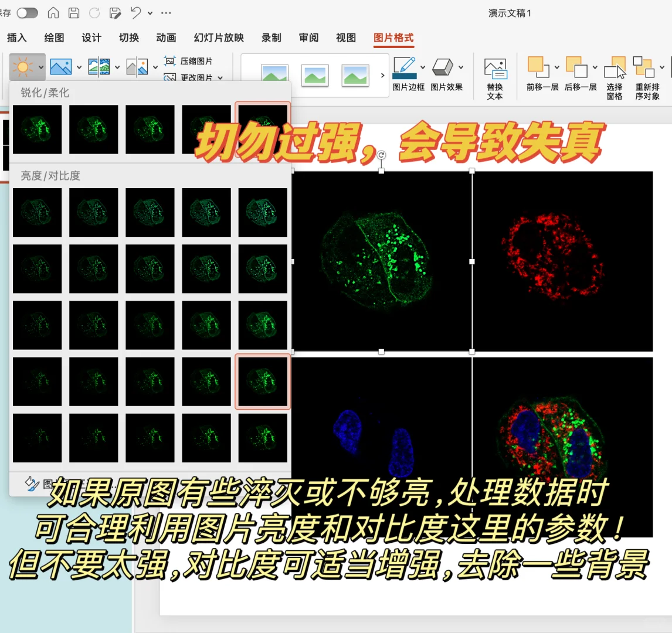Viewport: 672px width, 633px height.
Task: Open the 幻灯片放映 tab
Action: click(219, 38)
